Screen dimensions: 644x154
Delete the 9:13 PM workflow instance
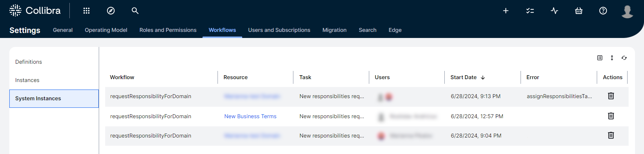point(611,96)
